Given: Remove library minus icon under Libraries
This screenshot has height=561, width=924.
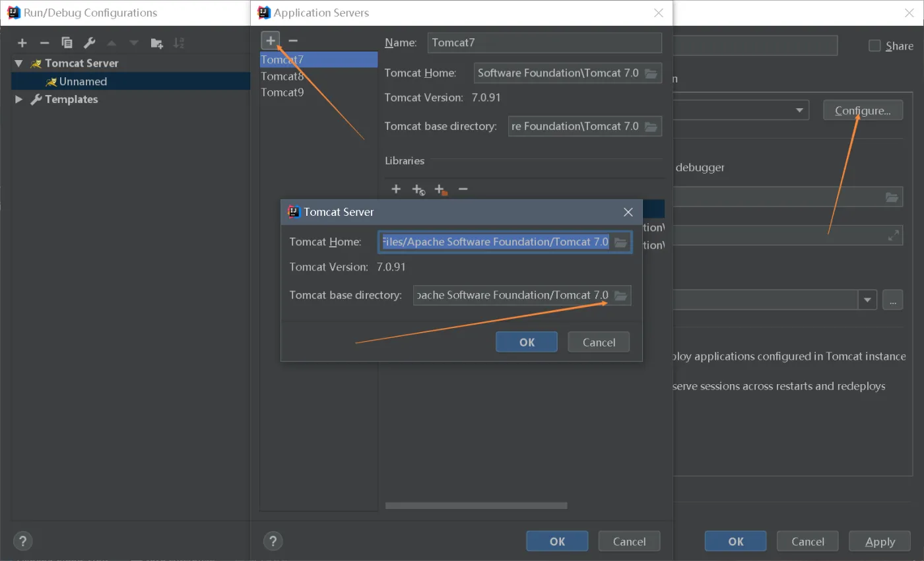Looking at the screenshot, I should pyautogui.click(x=463, y=189).
